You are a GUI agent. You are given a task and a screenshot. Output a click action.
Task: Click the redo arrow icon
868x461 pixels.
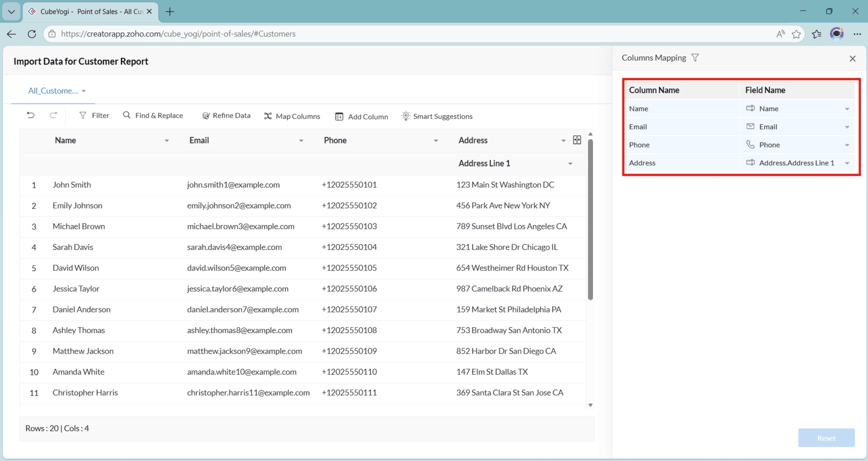click(x=53, y=115)
